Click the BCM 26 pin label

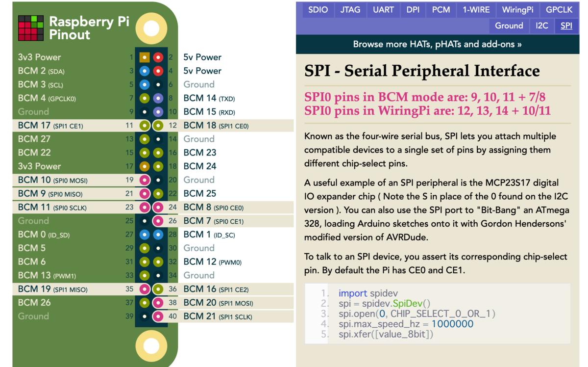[34, 303]
